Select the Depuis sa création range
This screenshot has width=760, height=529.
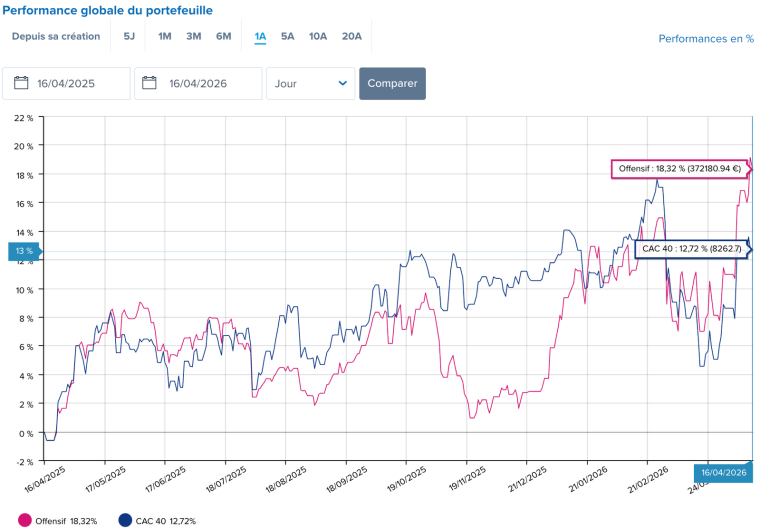[x=56, y=37]
